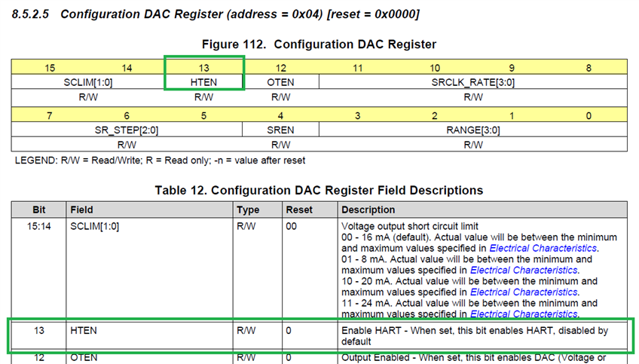Click the Table 12 Field Descriptions title
Screen dimensions: 639x364
click(x=319, y=191)
